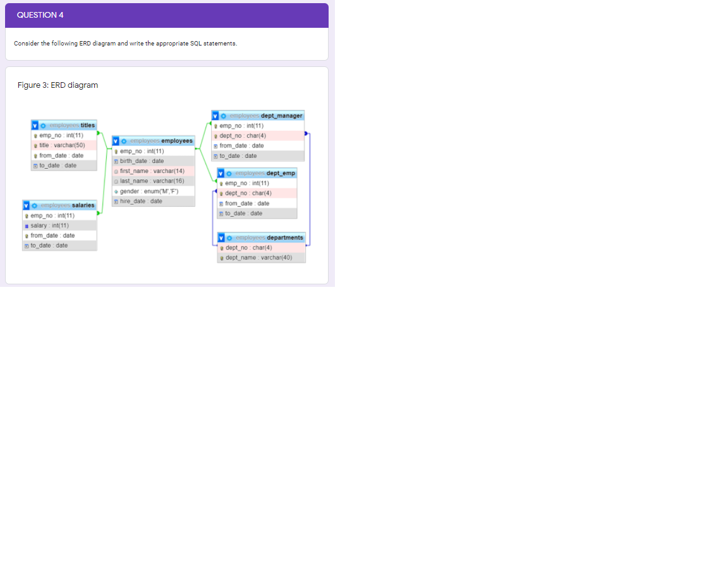
Task: Click the key icon beside emp_no in titles
Action: [36, 135]
